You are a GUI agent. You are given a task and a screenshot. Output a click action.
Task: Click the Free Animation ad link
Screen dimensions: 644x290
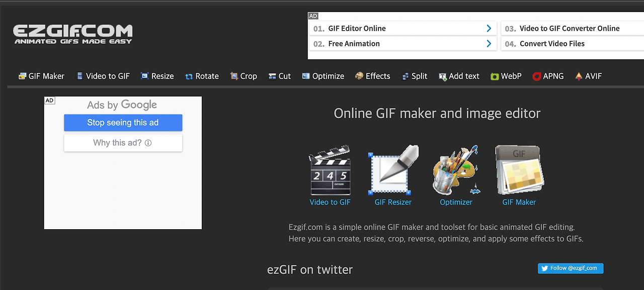coord(354,44)
